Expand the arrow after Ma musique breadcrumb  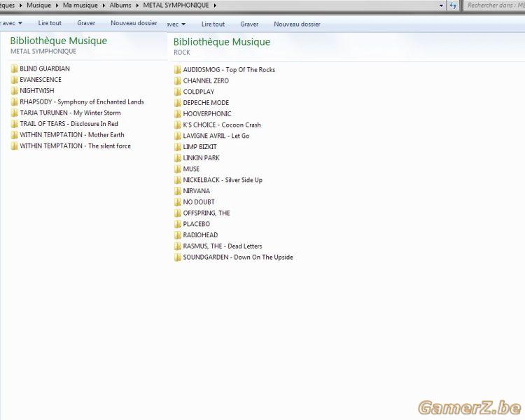[x=104, y=6]
